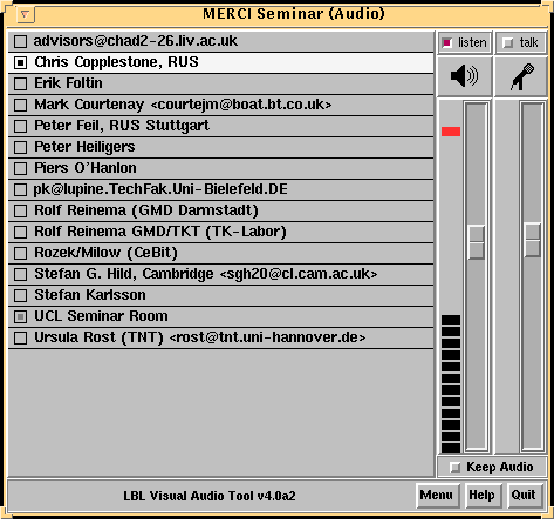This screenshot has width=554, height=519.
Task: Mute Chris Copplestone, RUS via checkbox
Action: point(20,63)
